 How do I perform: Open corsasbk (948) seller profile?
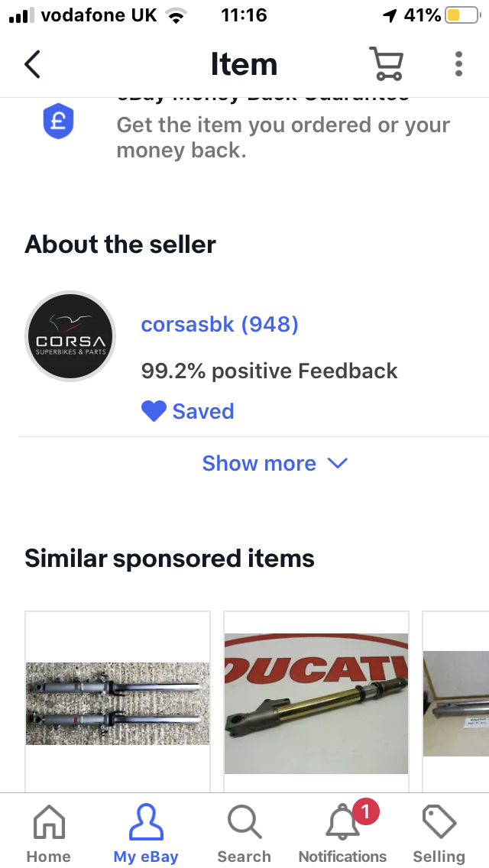click(220, 325)
